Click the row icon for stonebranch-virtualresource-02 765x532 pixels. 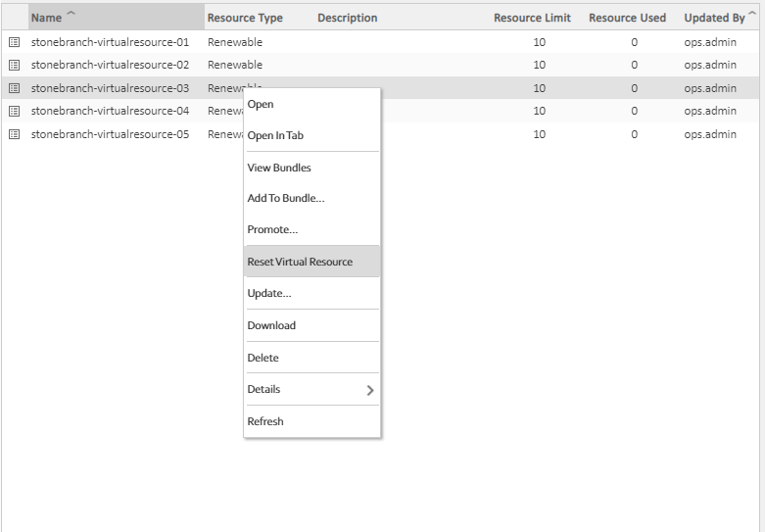[14, 65]
